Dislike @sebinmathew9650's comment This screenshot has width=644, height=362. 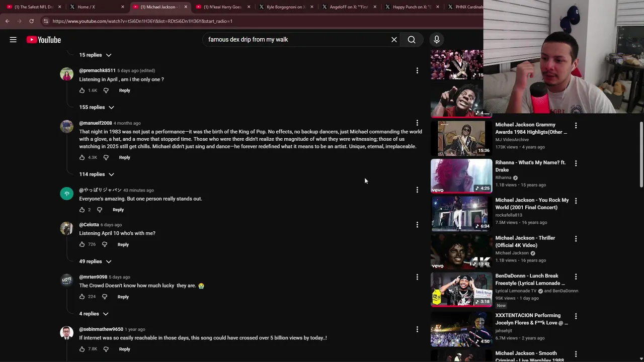(x=106, y=349)
